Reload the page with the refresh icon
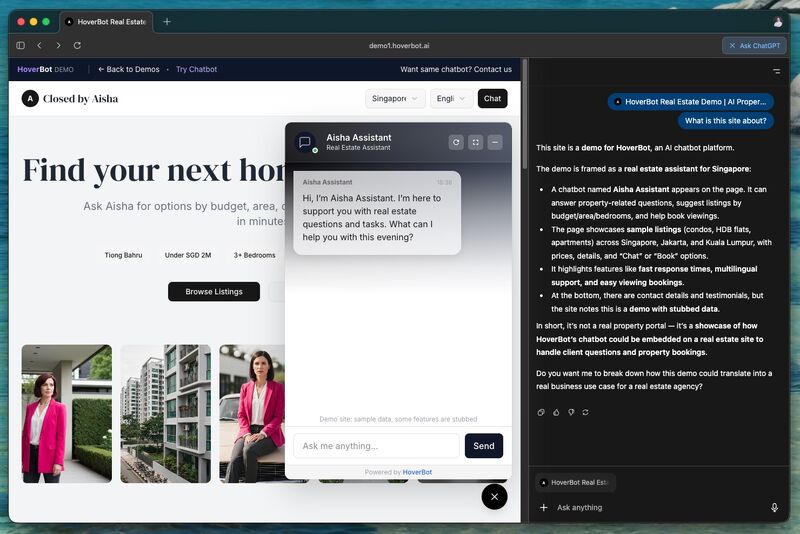Screen dimensions: 800x534 tap(77, 45)
